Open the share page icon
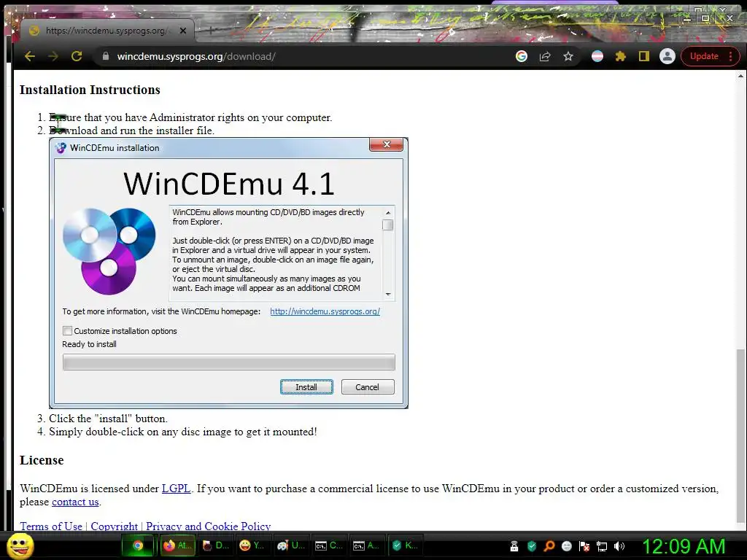 pos(545,56)
